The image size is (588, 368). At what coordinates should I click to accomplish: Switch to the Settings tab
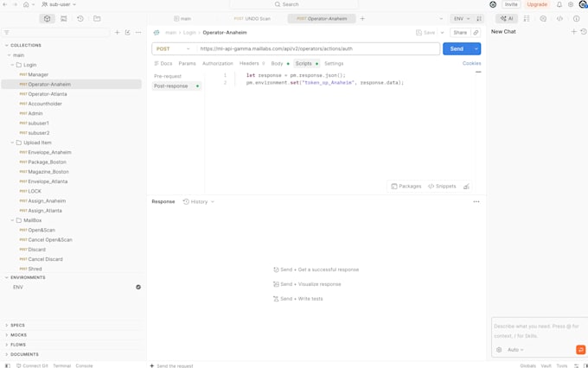tap(334, 63)
